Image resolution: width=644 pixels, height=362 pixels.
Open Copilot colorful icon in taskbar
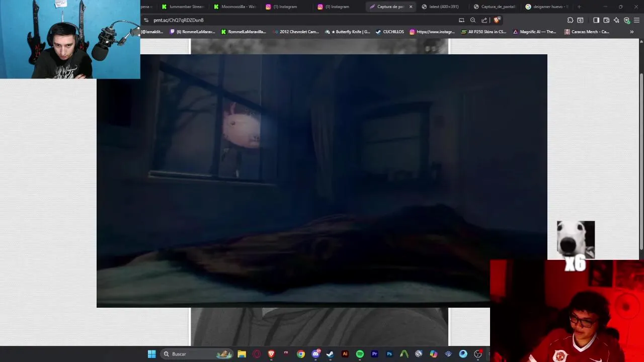point(433,354)
